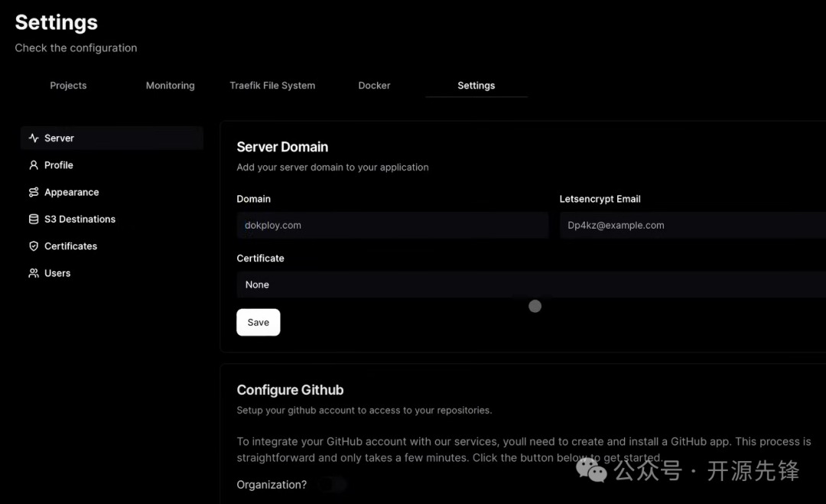The height and width of the screenshot is (504, 826).
Task: Select the Settings tab
Action: (x=476, y=86)
